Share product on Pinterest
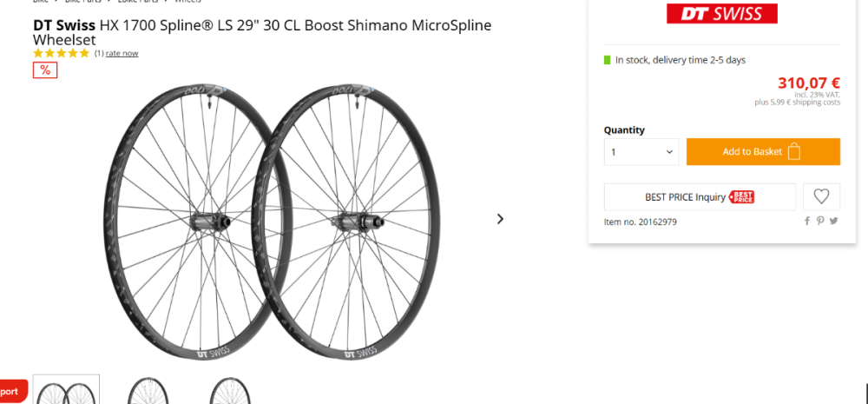868x404 pixels. [820, 222]
